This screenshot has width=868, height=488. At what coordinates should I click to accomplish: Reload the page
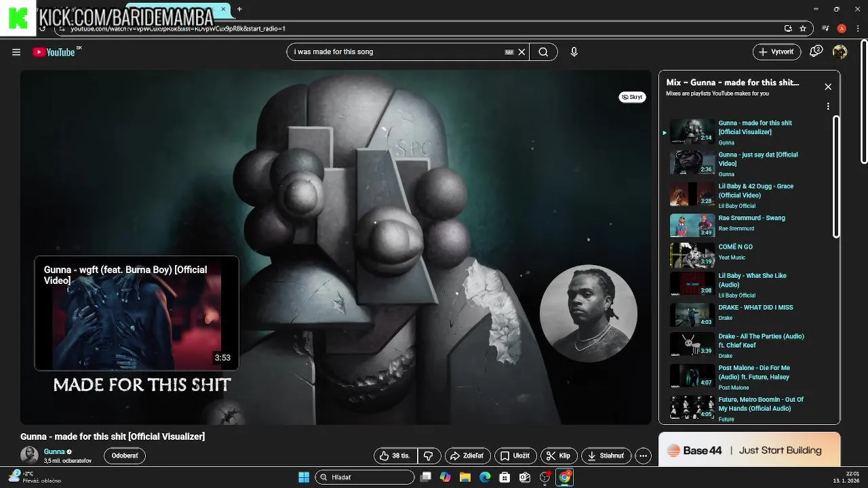(x=43, y=28)
